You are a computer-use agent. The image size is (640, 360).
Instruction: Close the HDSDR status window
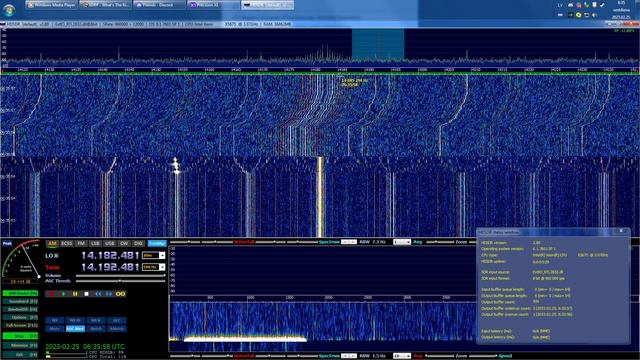621,231
